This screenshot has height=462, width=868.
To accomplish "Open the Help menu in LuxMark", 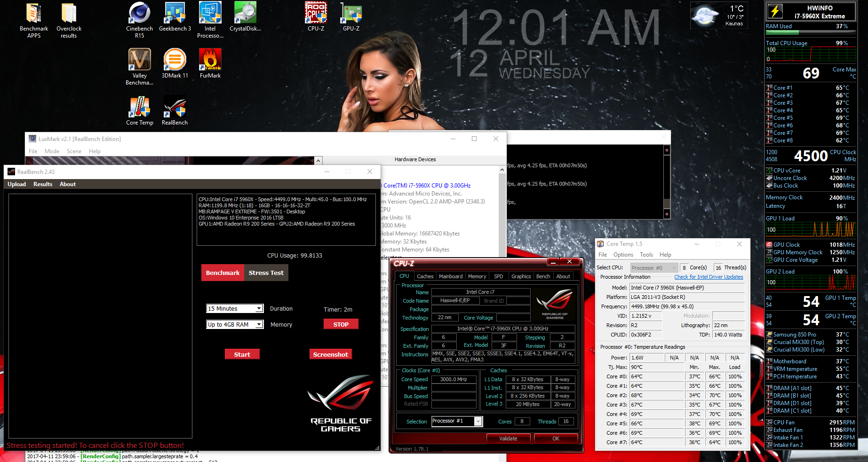I will click(95, 151).
